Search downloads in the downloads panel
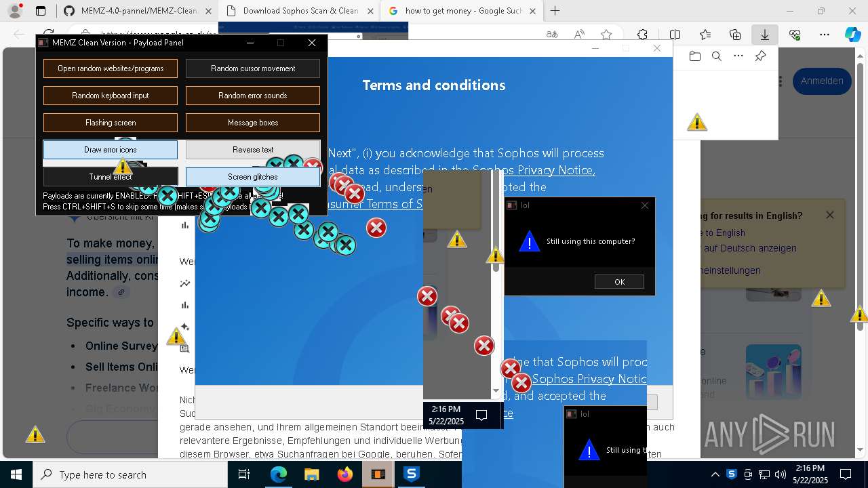This screenshot has height=488, width=868. coord(716,56)
